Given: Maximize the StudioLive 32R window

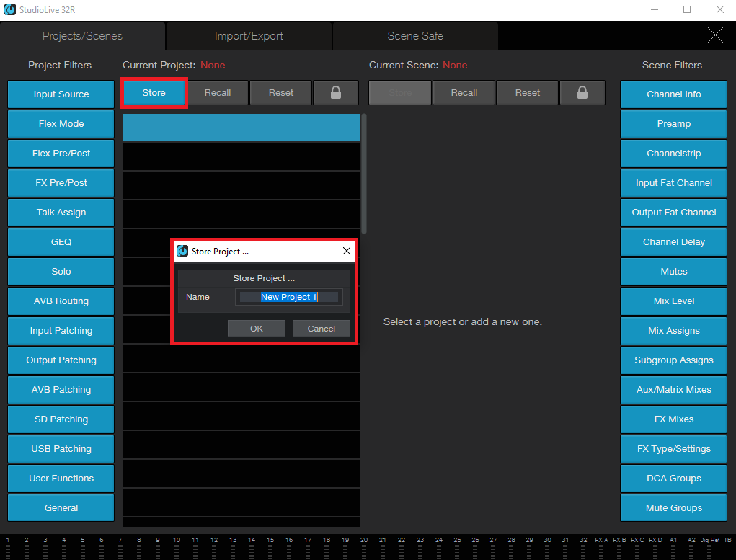Looking at the screenshot, I should click(x=687, y=9).
